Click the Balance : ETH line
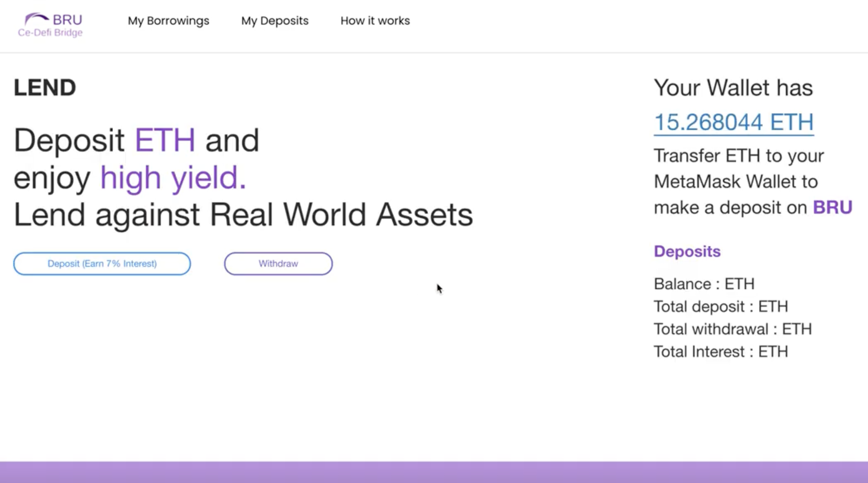 (x=704, y=284)
